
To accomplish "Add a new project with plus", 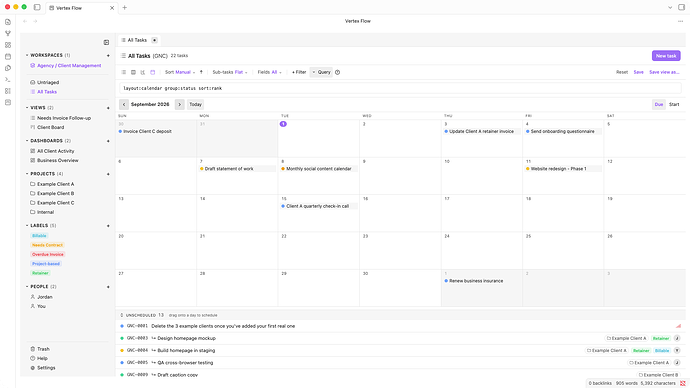I will [108, 174].
